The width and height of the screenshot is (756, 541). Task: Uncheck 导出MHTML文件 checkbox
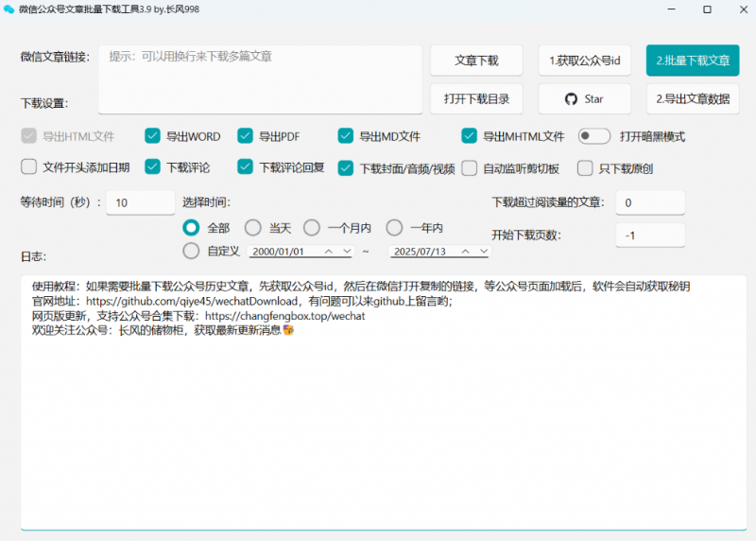(x=469, y=136)
